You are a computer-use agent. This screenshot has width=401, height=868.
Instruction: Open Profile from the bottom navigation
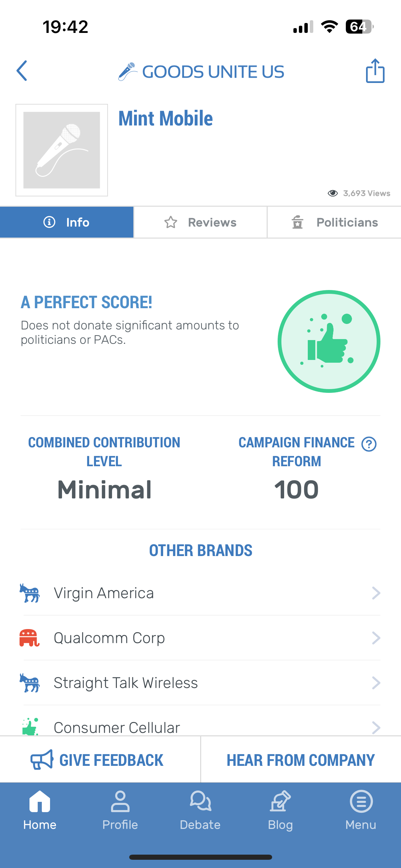120,810
